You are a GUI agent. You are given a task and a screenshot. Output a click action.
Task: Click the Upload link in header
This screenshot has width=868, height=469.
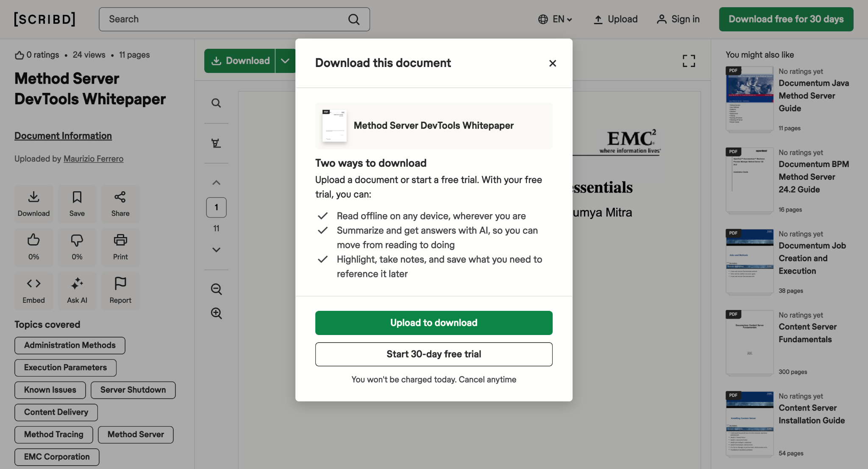[615, 19]
